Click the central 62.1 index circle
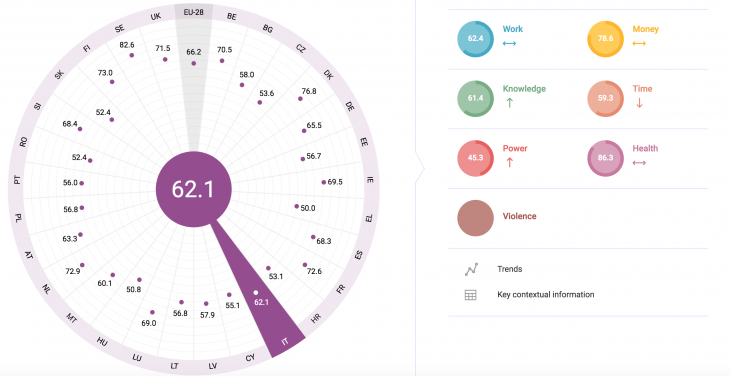Image resolution: width=730 pixels, height=376 pixels. (193, 189)
